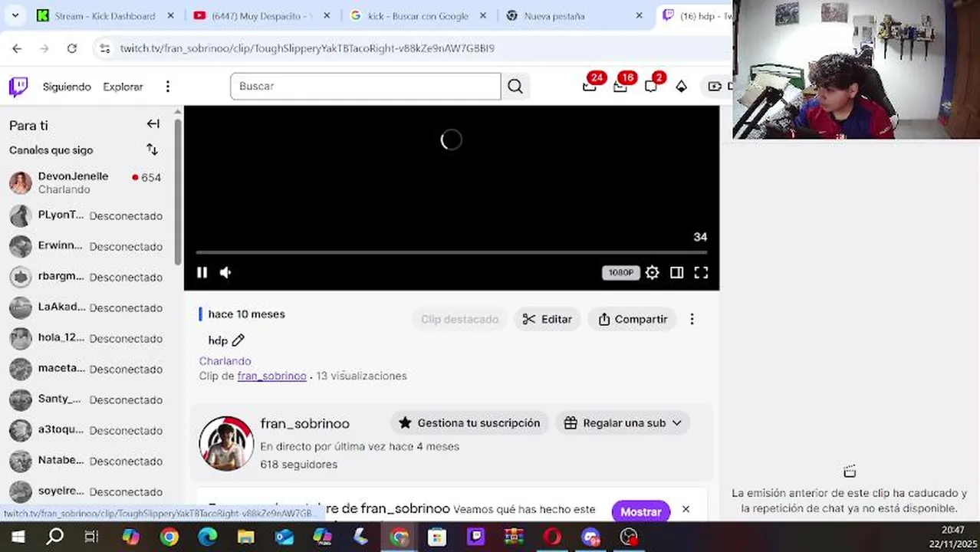The width and height of the screenshot is (980, 552).
Task: Open whispers icon with 2 badge
Action: pos(651,86)
